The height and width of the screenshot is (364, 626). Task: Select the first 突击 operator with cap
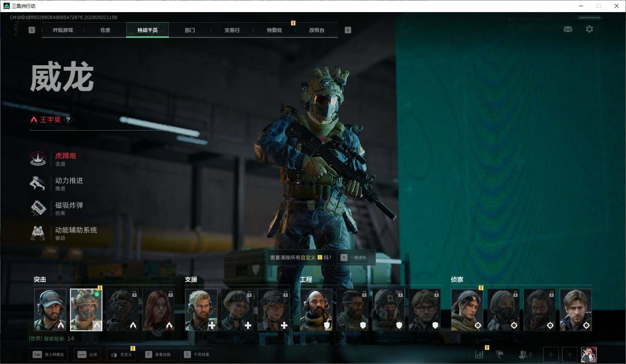click(50, 310)
